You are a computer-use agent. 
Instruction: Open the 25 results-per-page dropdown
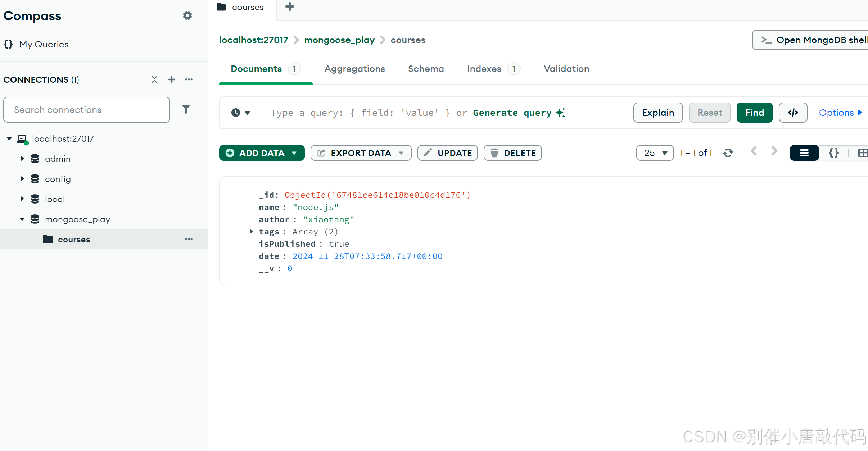tap(655, 153)
